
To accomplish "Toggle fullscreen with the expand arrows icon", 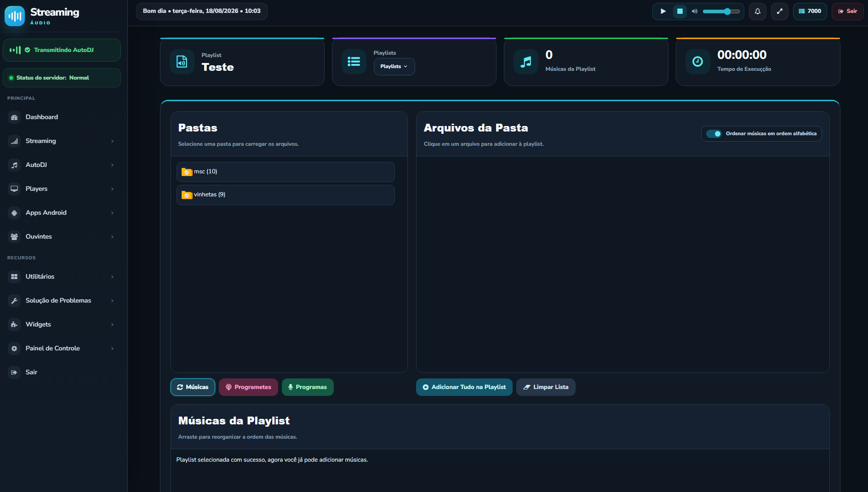I will pos(780,11).
